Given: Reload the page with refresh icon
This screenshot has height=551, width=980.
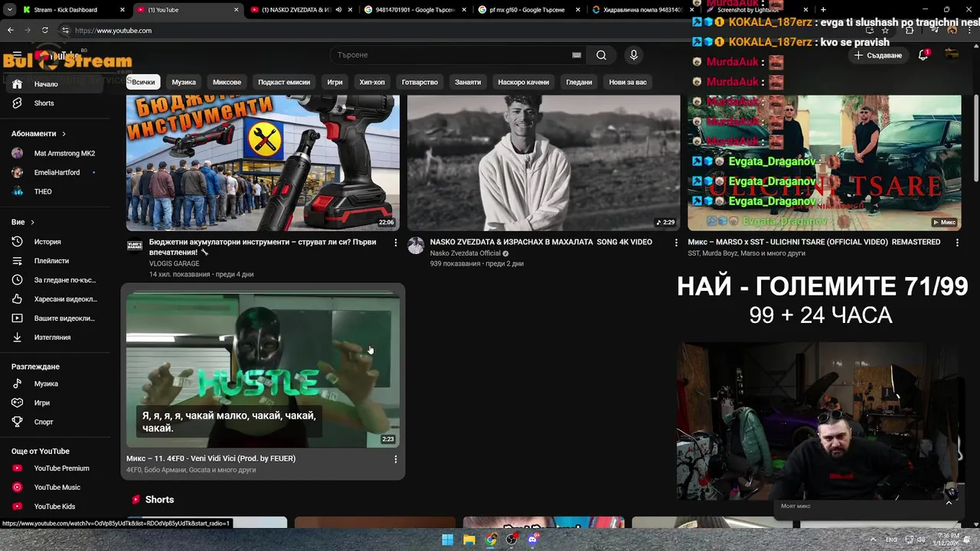Looking at the screenshot, I should coord(45,31).
